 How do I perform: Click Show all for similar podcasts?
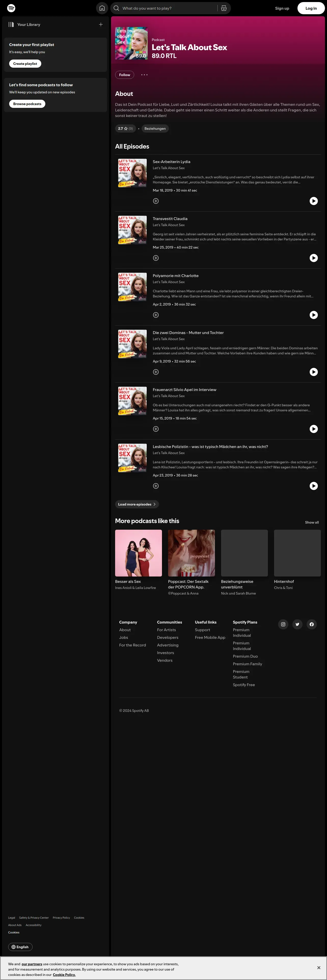[312, 522]
